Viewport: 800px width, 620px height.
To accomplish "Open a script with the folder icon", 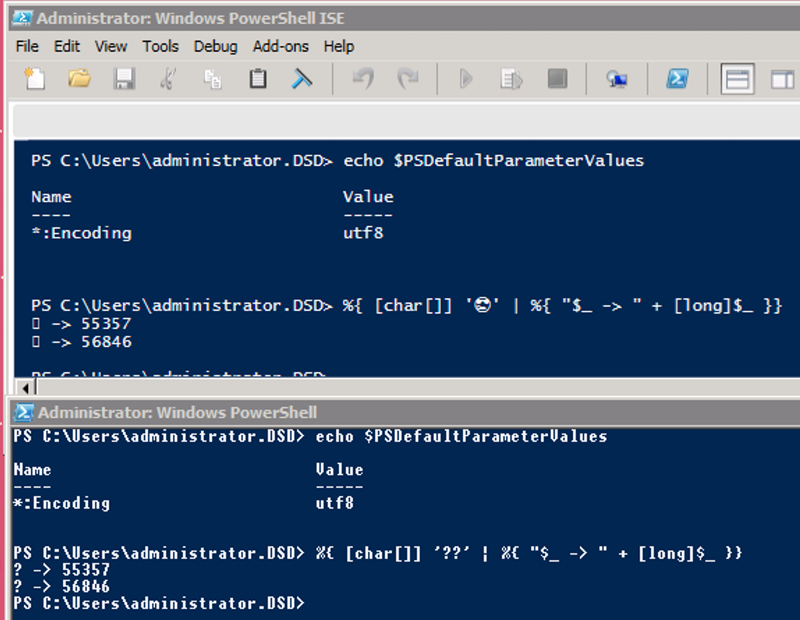I will click(79, 78).
